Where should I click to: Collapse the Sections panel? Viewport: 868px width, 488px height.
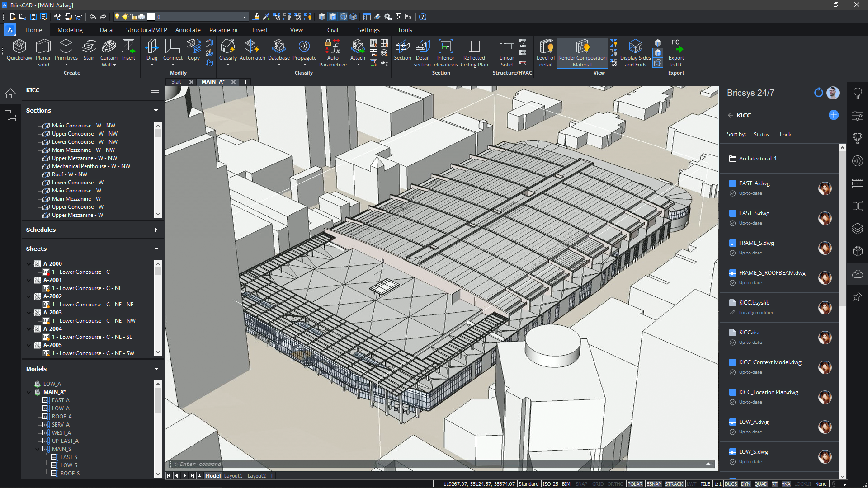(x=156, y=110)
